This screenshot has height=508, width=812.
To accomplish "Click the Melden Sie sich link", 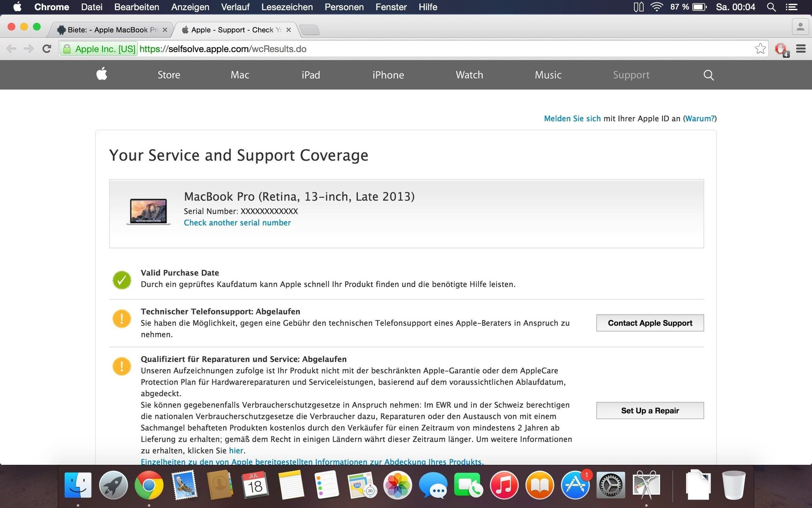I will (x=572, y=119).
